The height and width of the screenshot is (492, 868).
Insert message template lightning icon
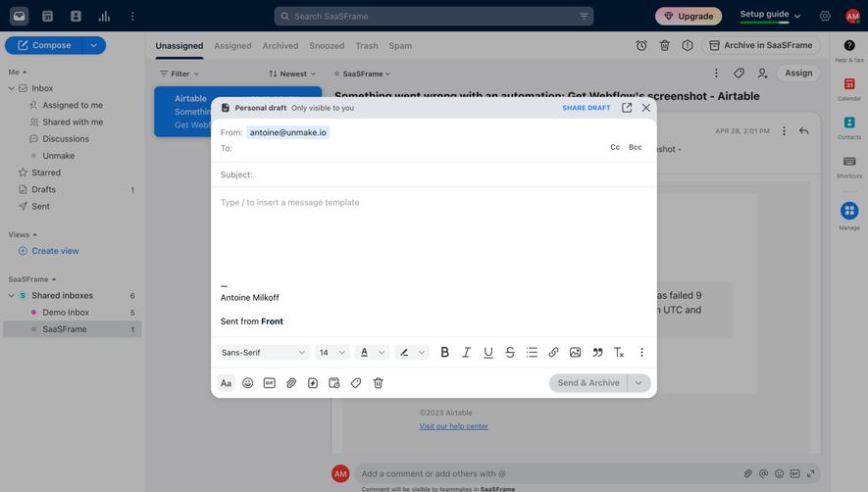[x=313, y=383]
